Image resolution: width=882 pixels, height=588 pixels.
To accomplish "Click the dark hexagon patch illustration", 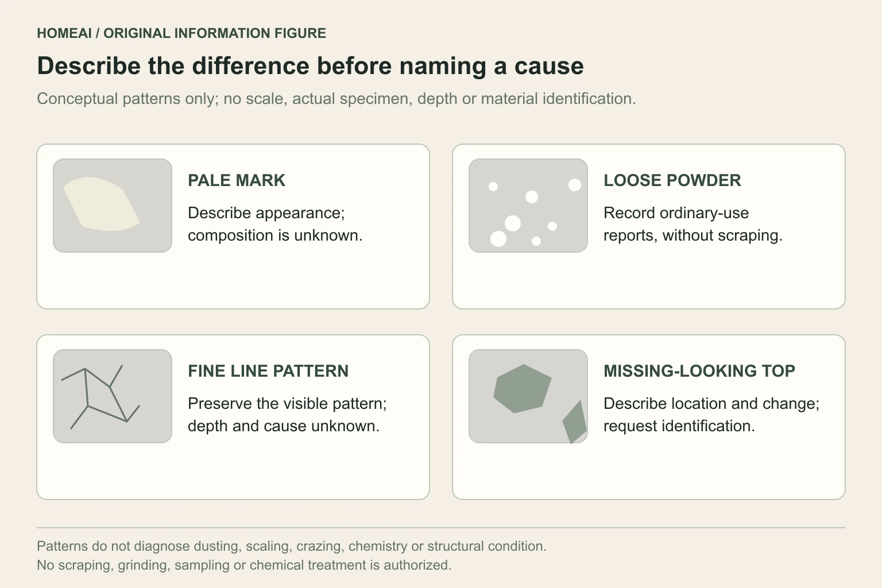I will [x=523, y=389].
